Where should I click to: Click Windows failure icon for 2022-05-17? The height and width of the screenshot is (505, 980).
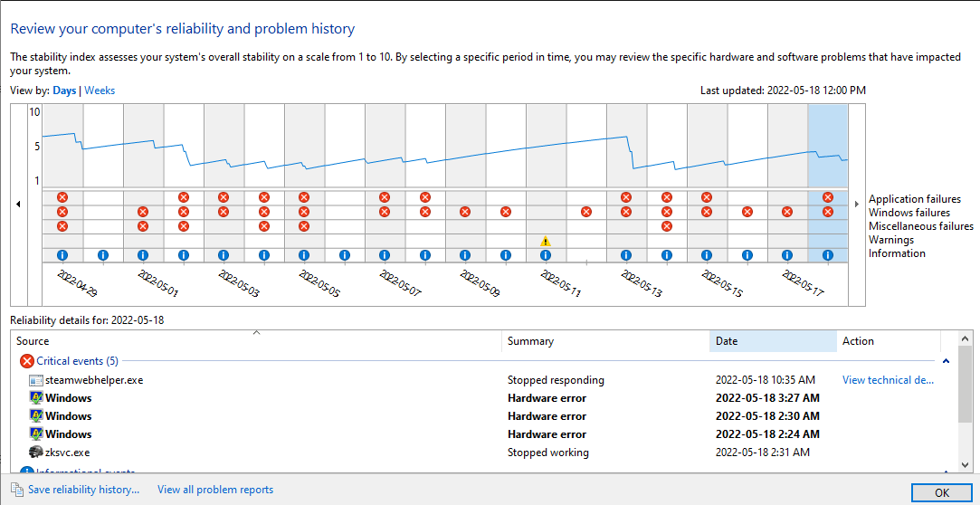[787, 212]
